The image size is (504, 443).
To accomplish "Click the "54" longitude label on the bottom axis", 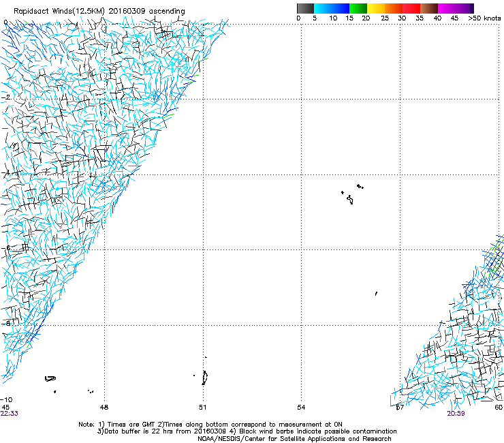I will coord(301,408).
